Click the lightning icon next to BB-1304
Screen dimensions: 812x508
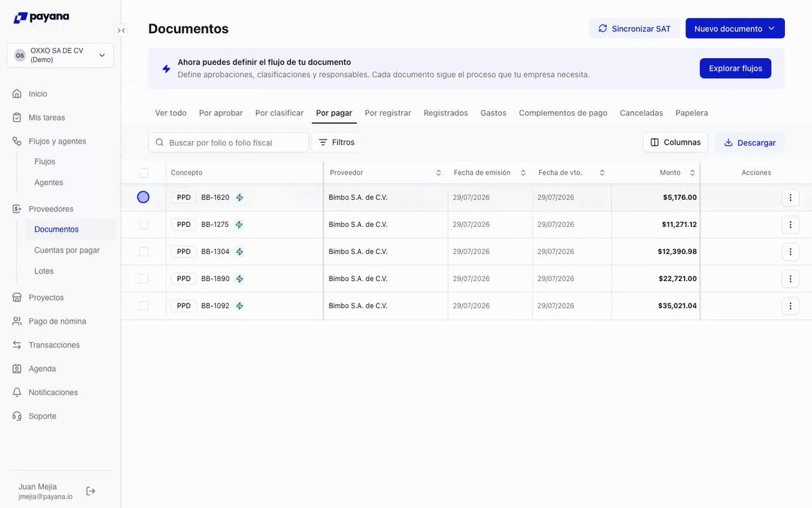click(240, 252)
